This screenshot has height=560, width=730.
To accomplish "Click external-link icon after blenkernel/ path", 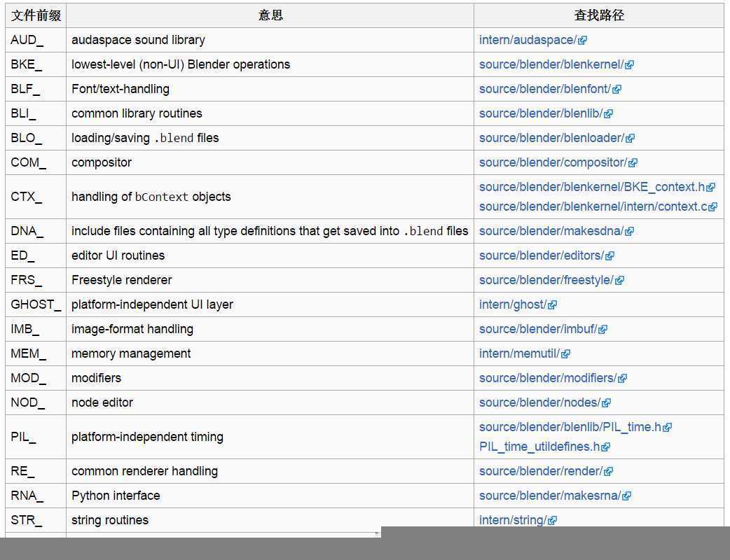I will tap(629, 65).
